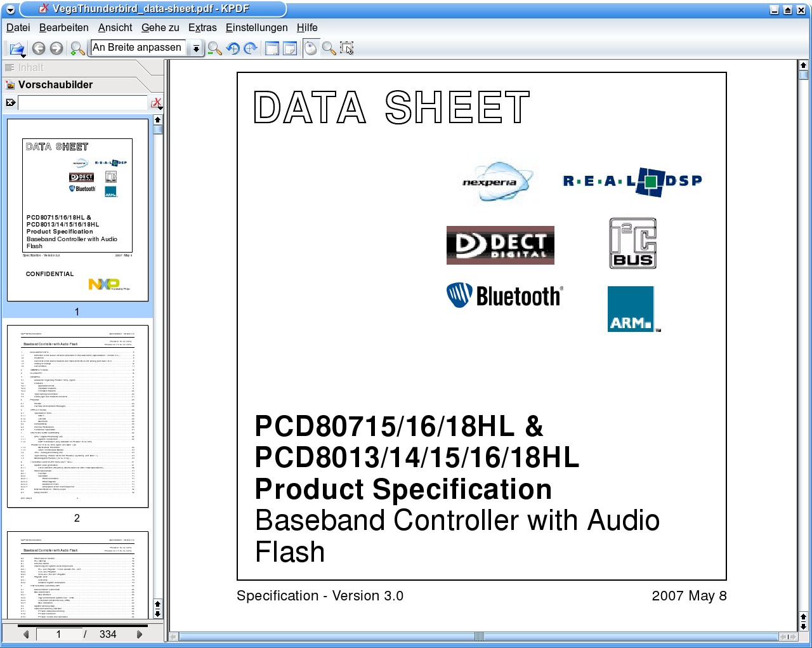Select page 1 thumbnail

coord(77,209)
